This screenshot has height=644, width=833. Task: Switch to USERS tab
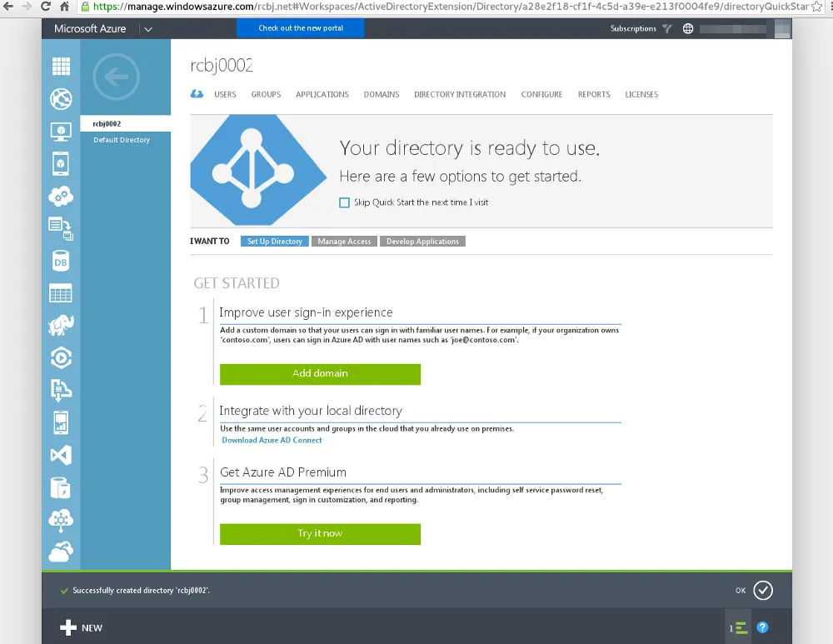tap(225, 94)
